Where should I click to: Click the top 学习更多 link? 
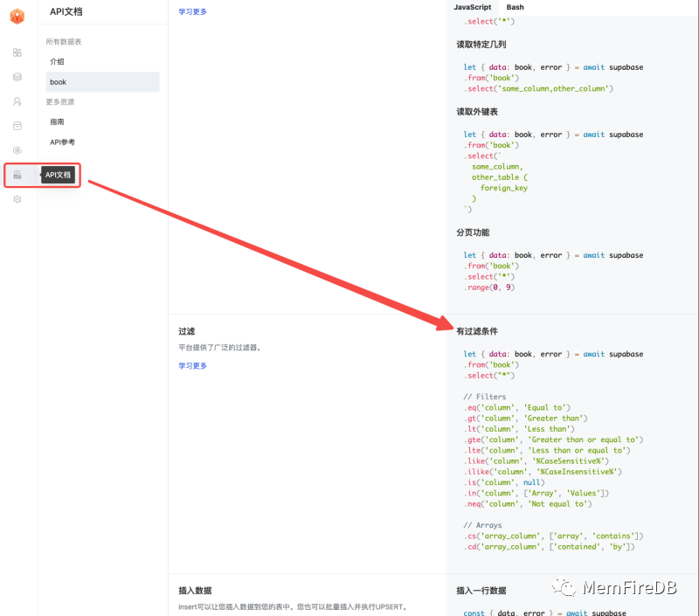[x=192, y=11]
